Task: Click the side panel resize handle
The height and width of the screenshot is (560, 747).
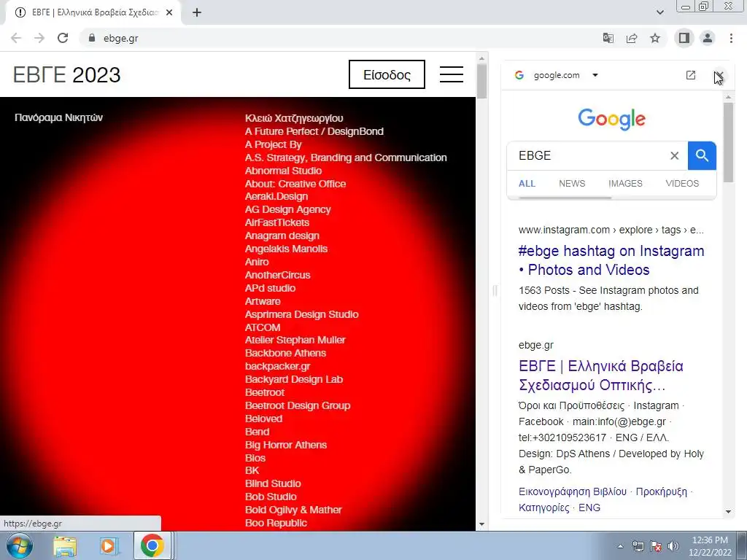Action: pyautogui.click(x=495, y=290)
